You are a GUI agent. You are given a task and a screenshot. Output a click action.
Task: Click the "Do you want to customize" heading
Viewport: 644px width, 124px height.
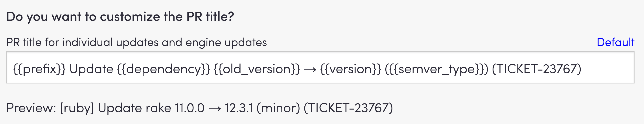tap(120, 17)
